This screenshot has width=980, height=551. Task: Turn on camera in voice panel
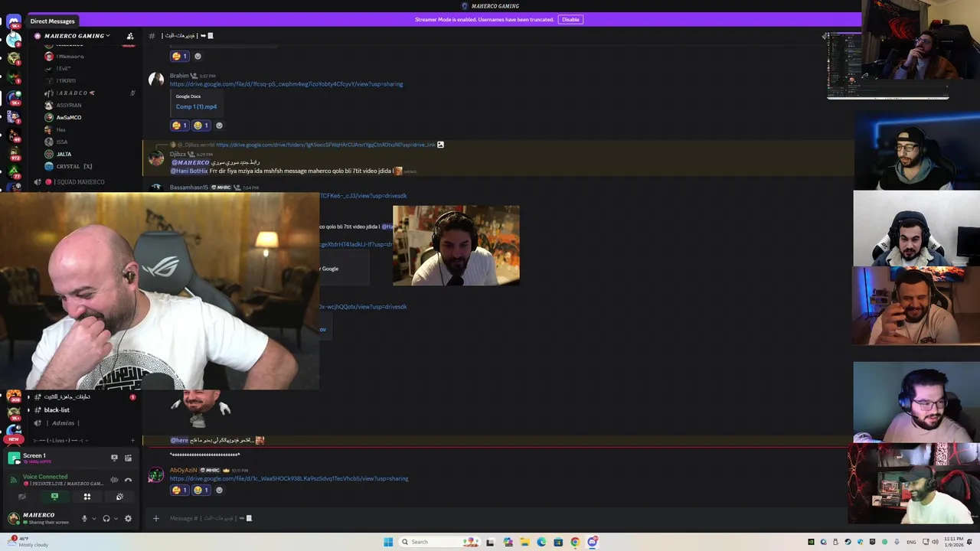click(21, 497)
